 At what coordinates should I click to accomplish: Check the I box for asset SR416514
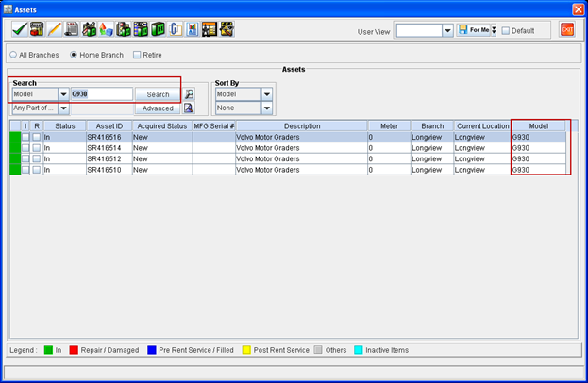25,148
